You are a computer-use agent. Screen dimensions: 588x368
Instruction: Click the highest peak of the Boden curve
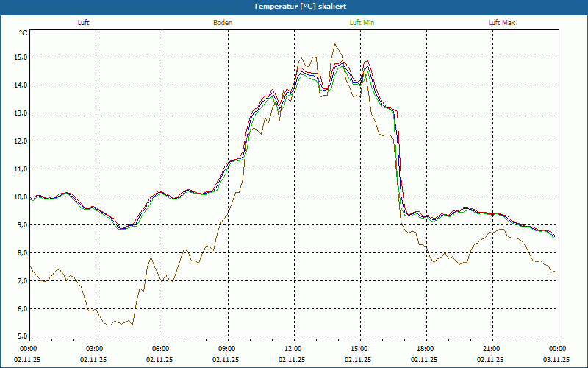pos(335,44)
